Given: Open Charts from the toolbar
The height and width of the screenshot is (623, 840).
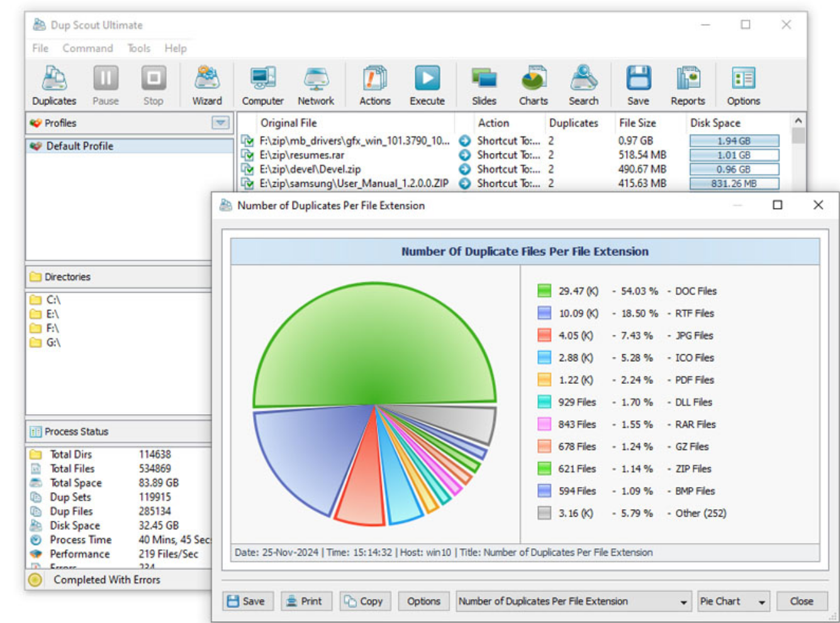Looking at the screenshot, I should [x=533, y=85].
